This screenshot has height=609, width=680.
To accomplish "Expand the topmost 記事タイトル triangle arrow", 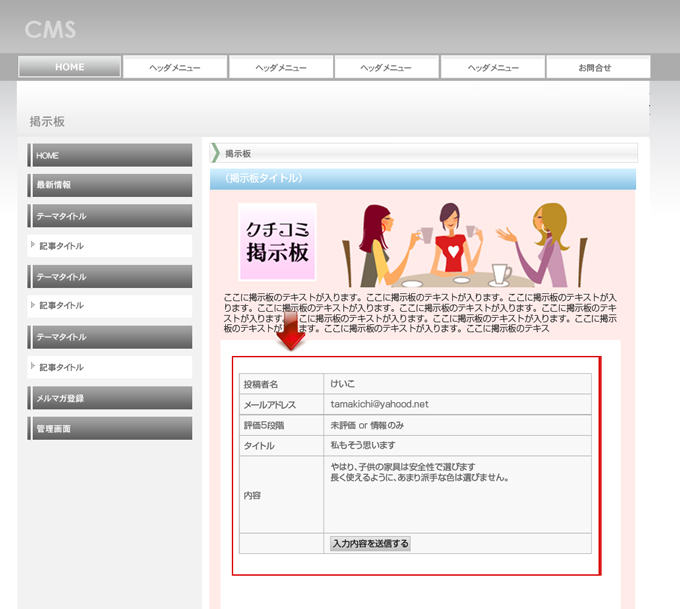I will point(33,245).
